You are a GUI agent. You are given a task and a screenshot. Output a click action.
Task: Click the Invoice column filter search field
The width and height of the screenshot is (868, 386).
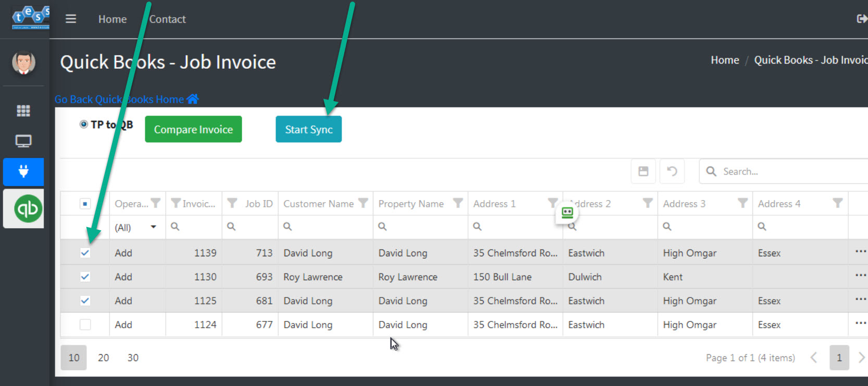(194, 227)
